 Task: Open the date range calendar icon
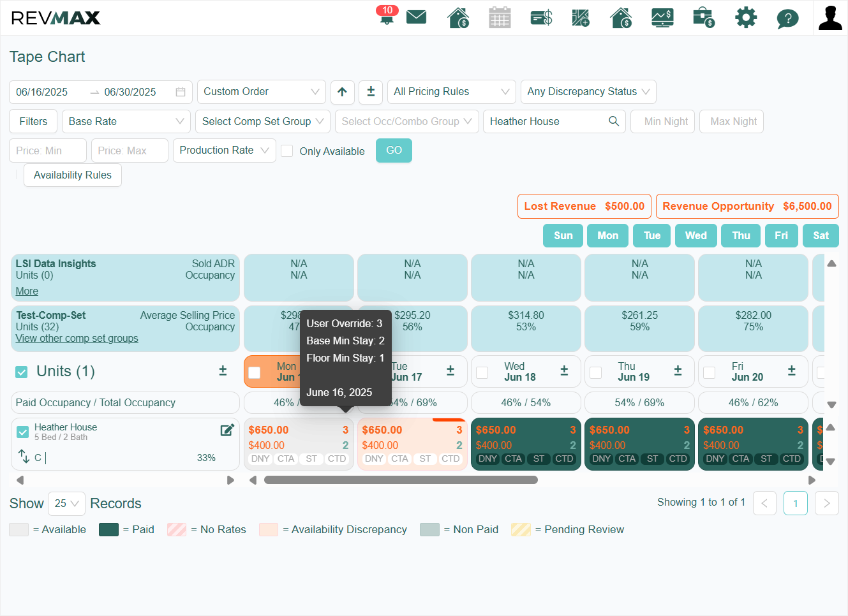[181, 92]
